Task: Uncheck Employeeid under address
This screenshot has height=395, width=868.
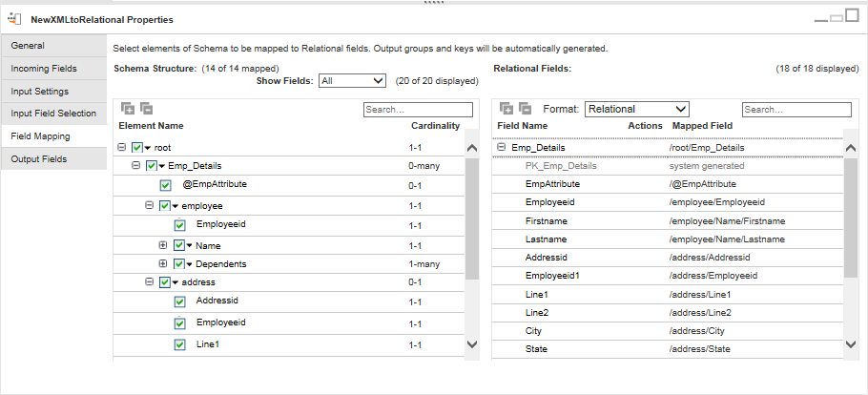Action: (x=179, y=323)
